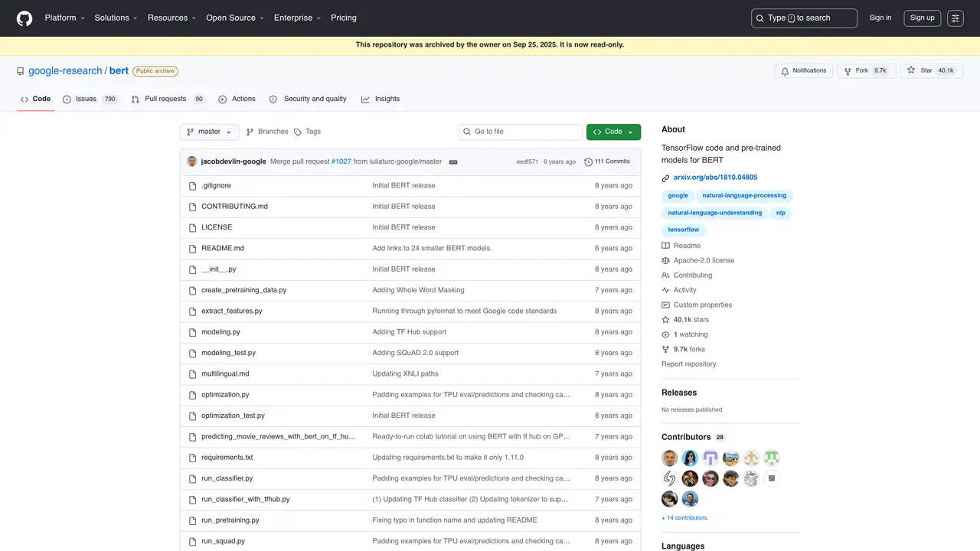Click the history clock icon by 111 Commits

588,162
